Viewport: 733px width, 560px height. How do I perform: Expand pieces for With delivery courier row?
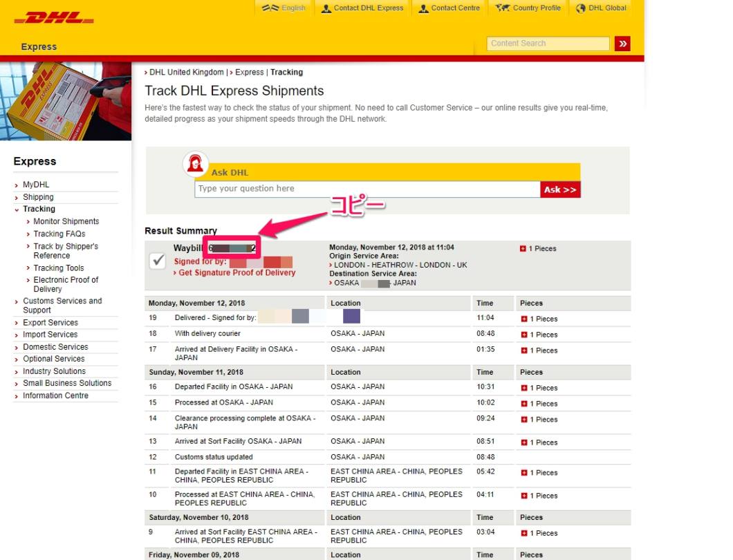(x=524, y=335)
